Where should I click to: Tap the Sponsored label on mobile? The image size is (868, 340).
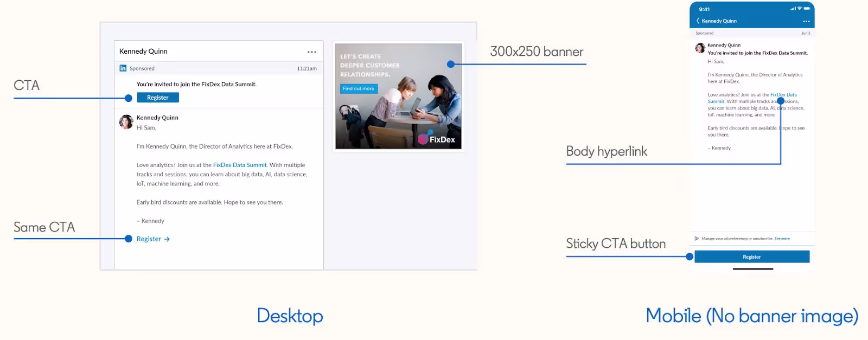pyautogui.click(x=705, y=34)
